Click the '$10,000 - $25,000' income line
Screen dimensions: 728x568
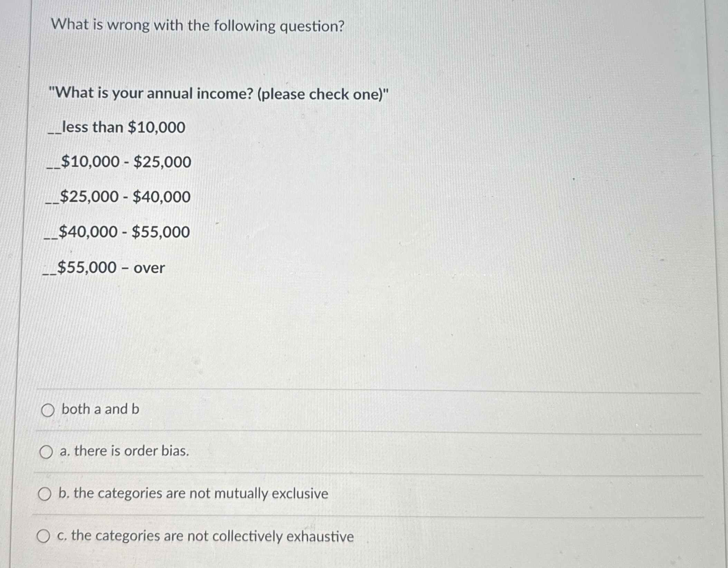119,162
